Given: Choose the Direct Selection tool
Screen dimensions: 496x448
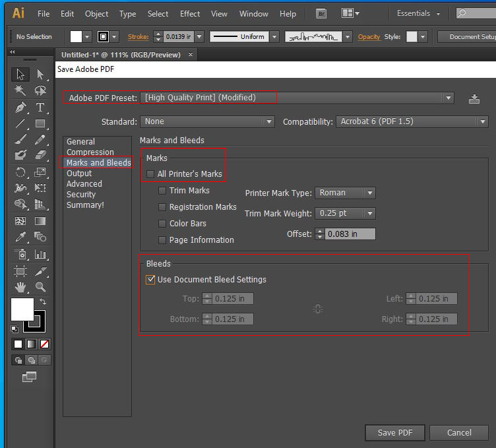Looking at the screenshot, I should click(40, 75).
